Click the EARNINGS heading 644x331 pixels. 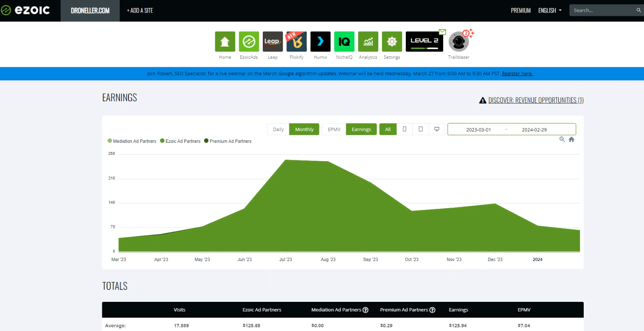[x=120, y=97]
